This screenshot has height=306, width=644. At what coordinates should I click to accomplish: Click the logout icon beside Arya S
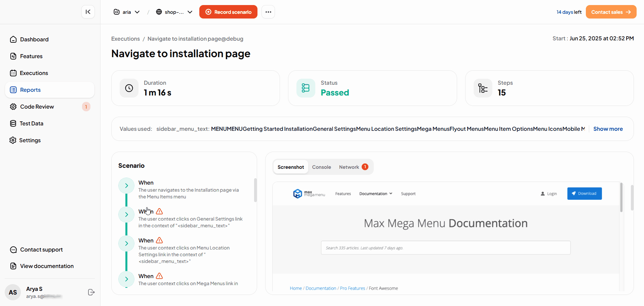point(91,292)
